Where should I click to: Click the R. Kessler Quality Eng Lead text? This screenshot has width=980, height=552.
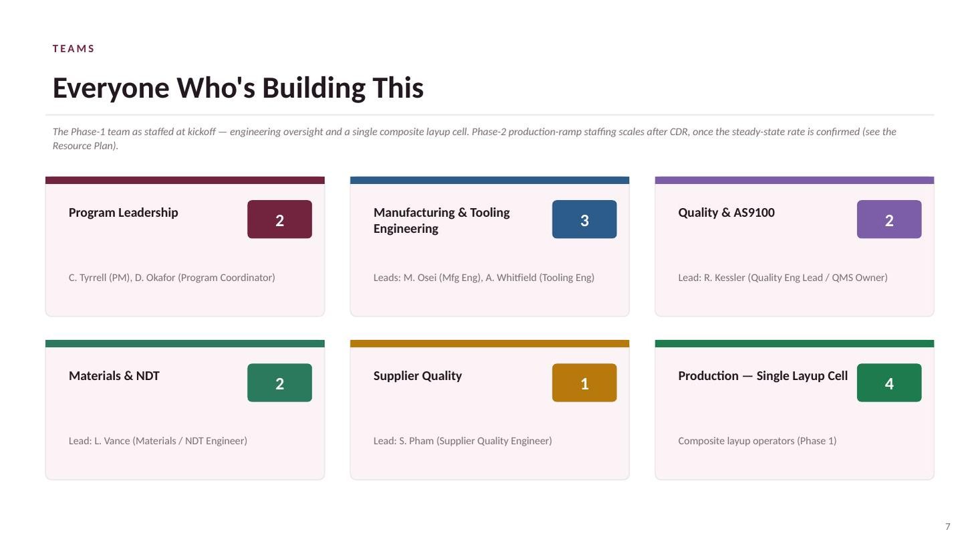pyautogui.click(x=783, y=278)
